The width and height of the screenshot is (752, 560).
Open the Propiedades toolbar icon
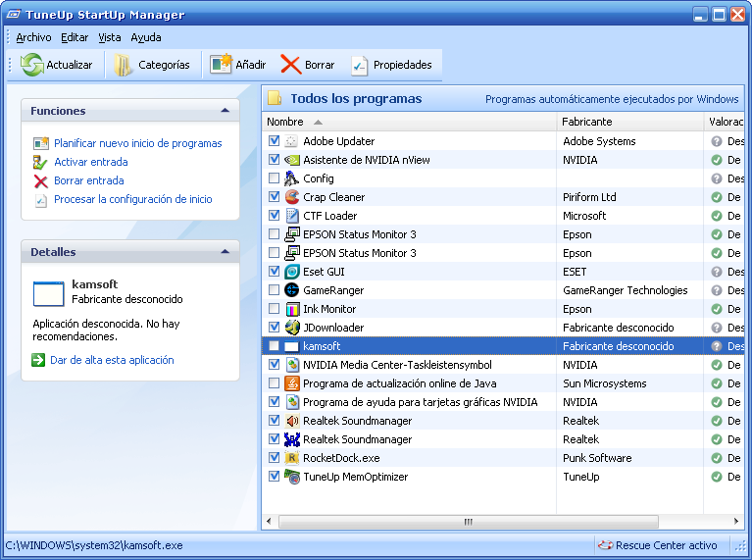tap(360, 65)
